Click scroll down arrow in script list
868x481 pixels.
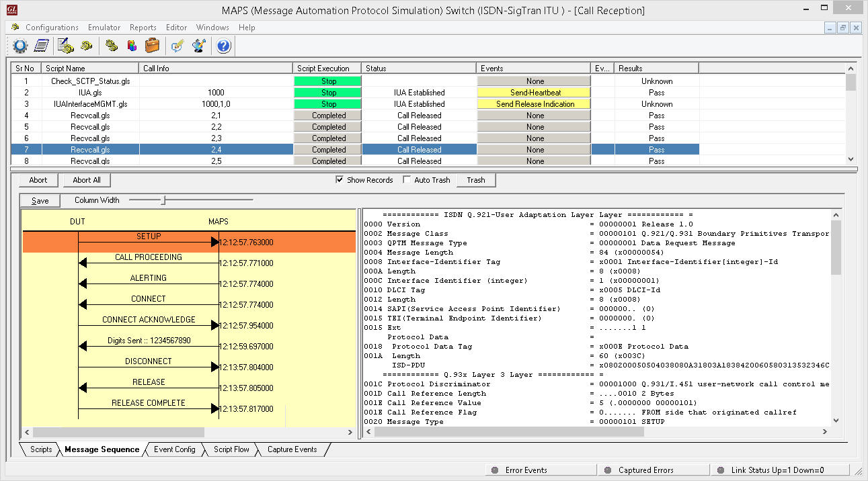coord(851,160)
